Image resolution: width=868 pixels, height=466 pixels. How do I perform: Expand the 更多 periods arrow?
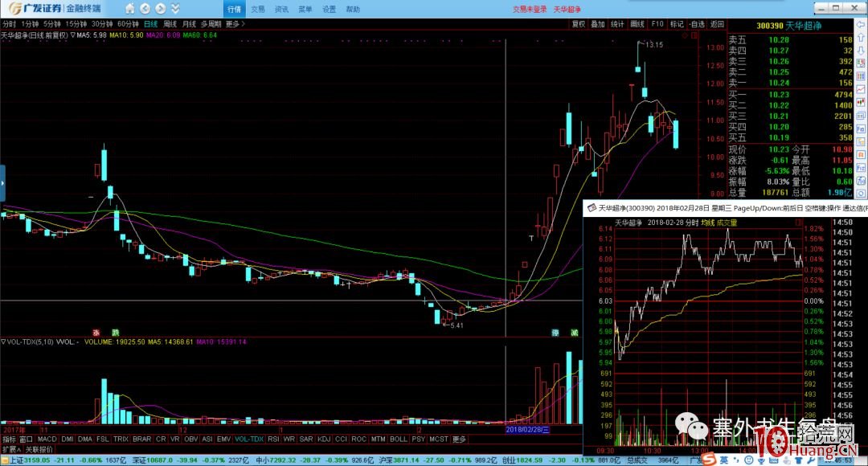pyautogui.click(x=235, y=24)
